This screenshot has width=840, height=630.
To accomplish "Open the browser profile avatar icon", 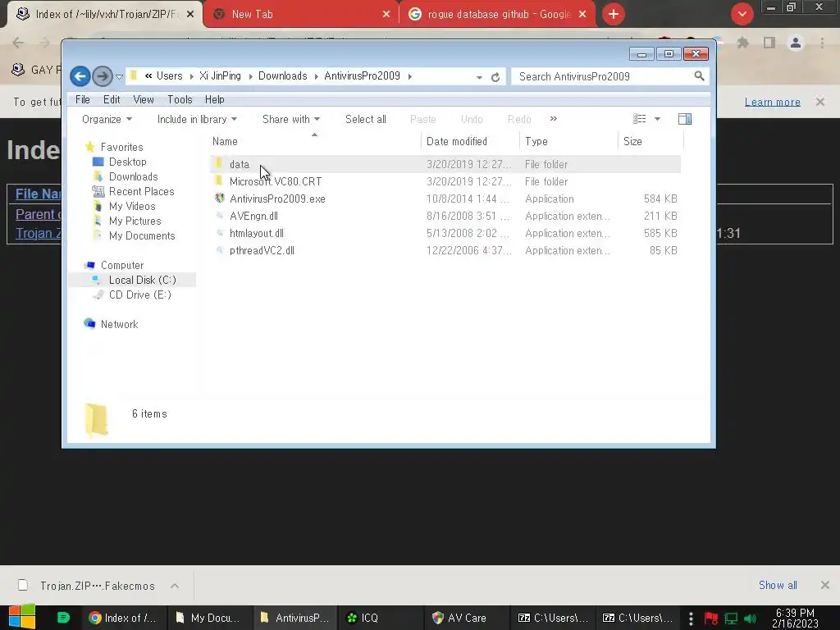I will pos(796,43).
